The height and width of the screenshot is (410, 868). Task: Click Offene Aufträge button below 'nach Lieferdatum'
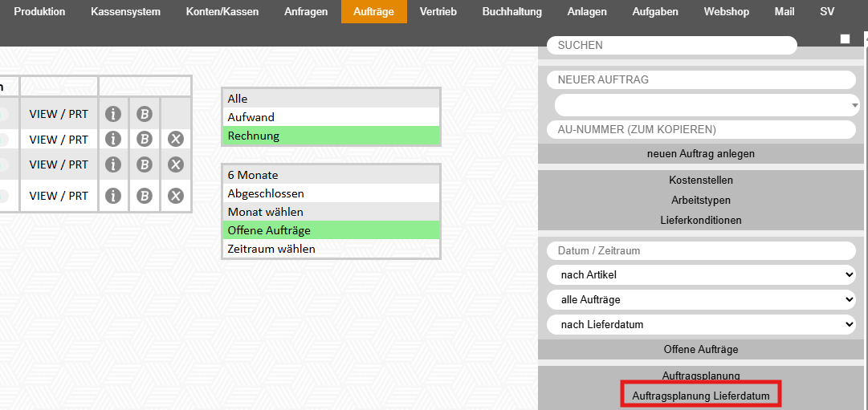point(701,350)
